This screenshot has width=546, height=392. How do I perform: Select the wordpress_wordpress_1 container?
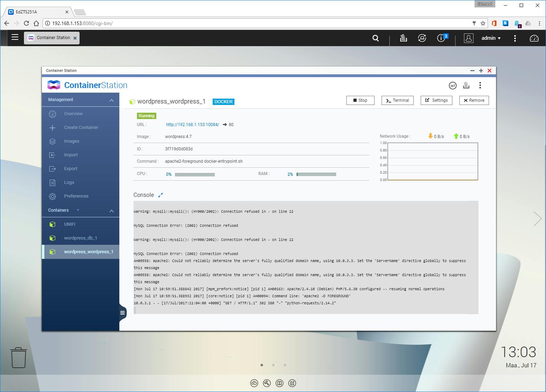[x=81, y=252]
